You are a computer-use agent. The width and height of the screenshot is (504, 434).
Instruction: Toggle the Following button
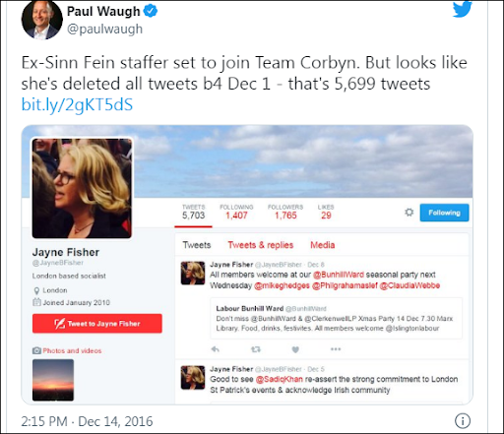click(444, 213)
